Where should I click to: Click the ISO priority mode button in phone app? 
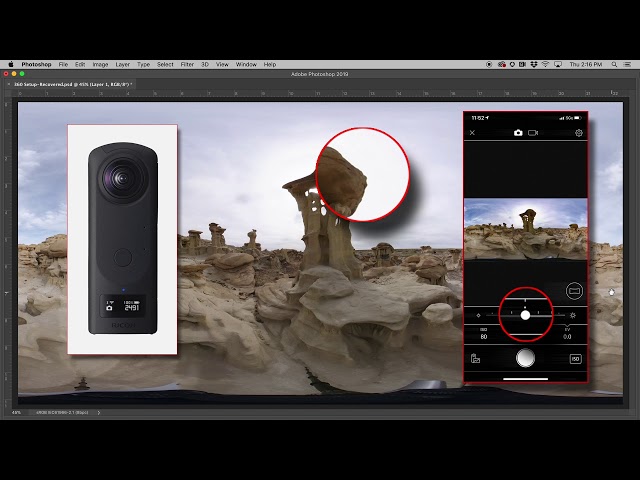coord(576,359)
